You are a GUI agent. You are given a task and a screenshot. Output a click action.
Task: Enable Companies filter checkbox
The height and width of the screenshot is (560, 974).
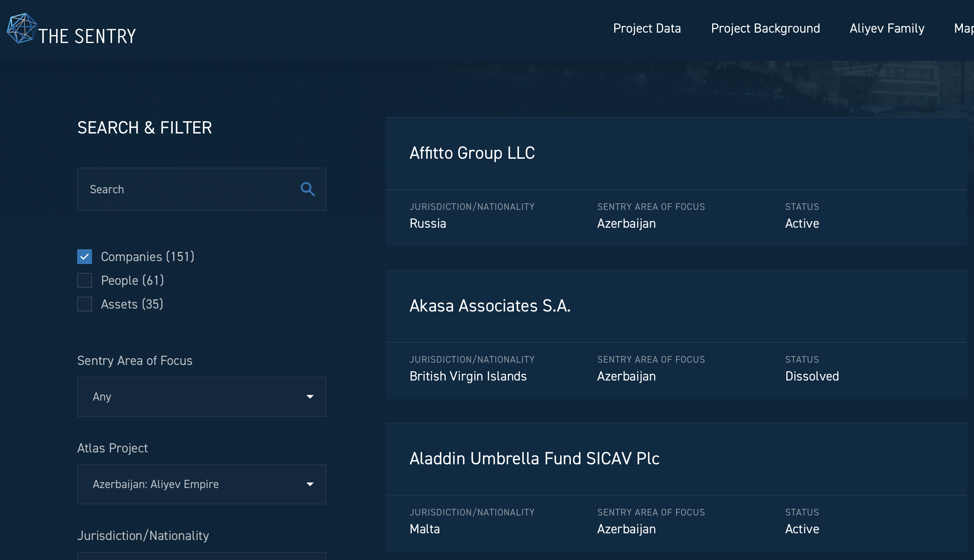point(85,256)
